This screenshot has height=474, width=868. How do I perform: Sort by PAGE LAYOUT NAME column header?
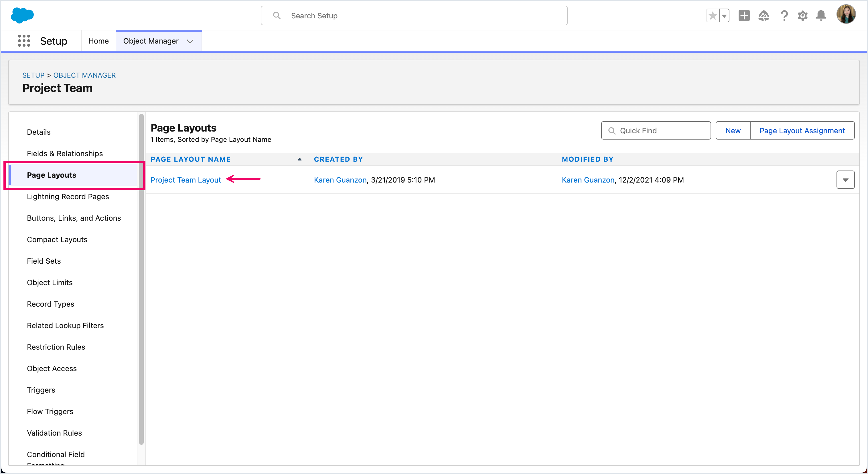tap(190, 159)
